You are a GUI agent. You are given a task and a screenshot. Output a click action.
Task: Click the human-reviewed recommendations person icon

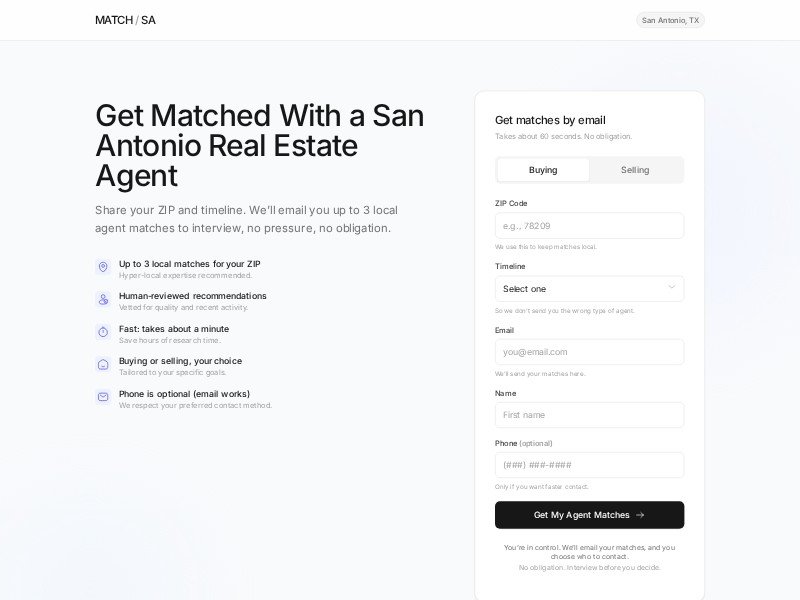102,299
